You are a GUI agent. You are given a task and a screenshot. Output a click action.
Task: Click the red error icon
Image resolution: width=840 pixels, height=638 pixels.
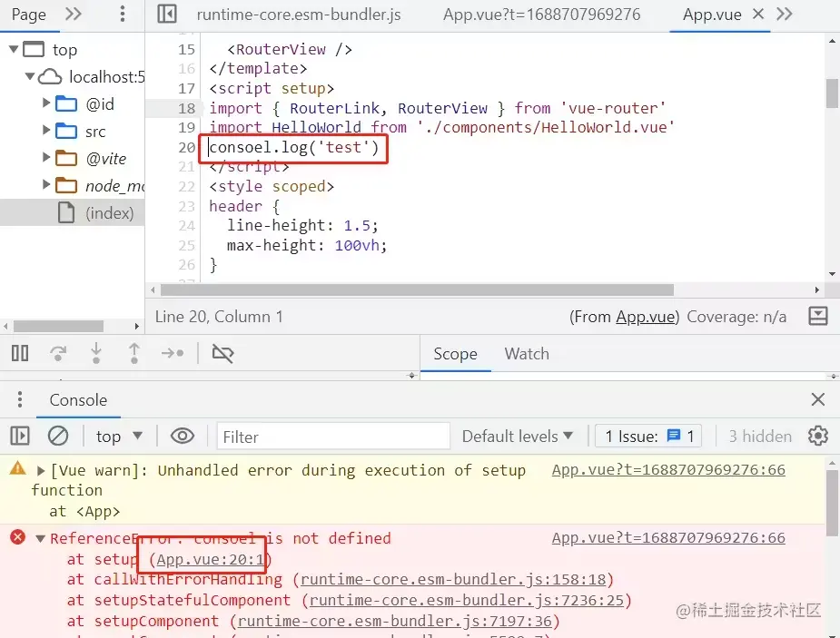[17, 537]
